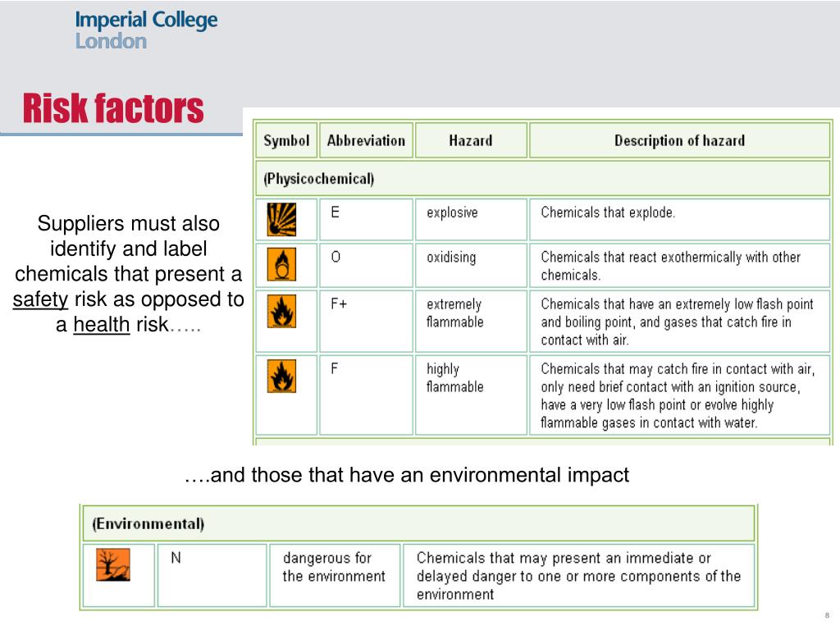Click the 'dangerous for the environment' cell
This screenshot has width=840, height=630.
tap(335, 575)
